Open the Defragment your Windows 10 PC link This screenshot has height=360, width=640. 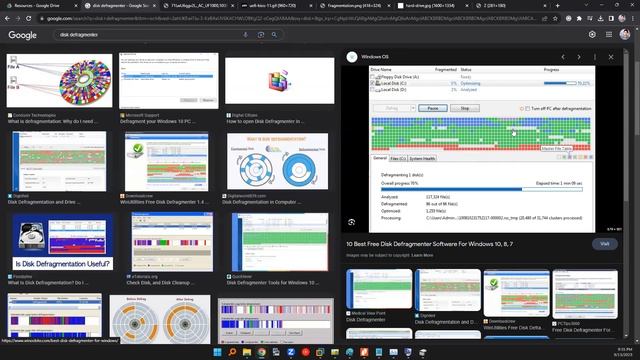[158, 121]
